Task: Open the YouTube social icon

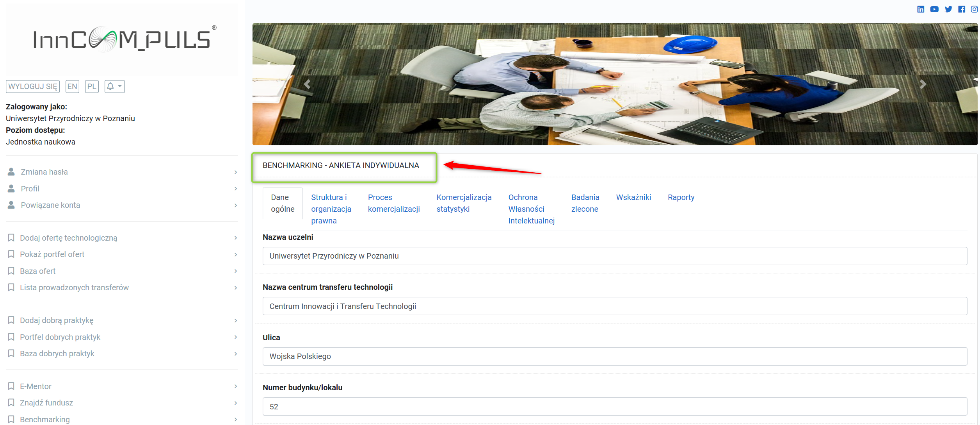Action: coord(934,9)
